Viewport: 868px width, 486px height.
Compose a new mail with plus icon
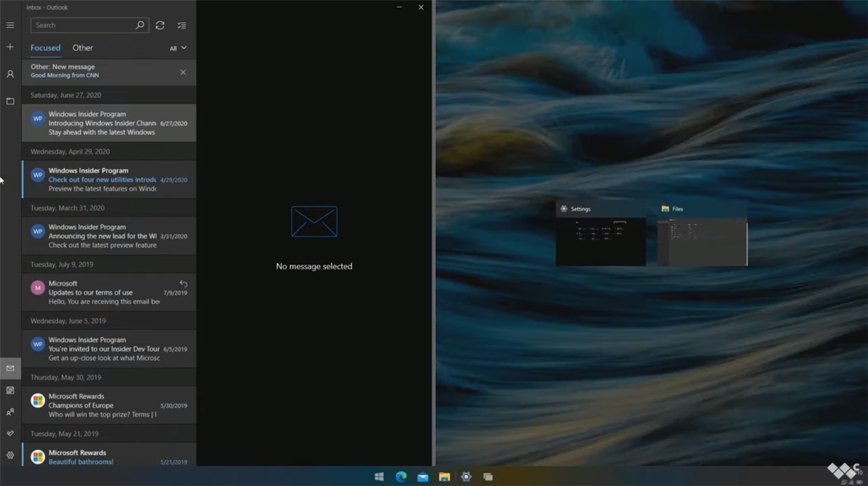(10, 47)
